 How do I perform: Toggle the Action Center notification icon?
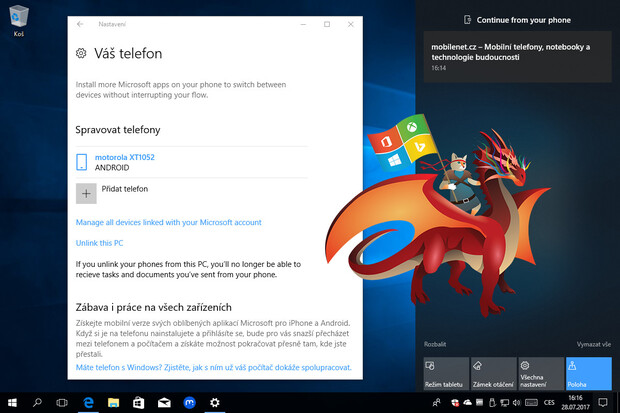click(x=603, y=403)
